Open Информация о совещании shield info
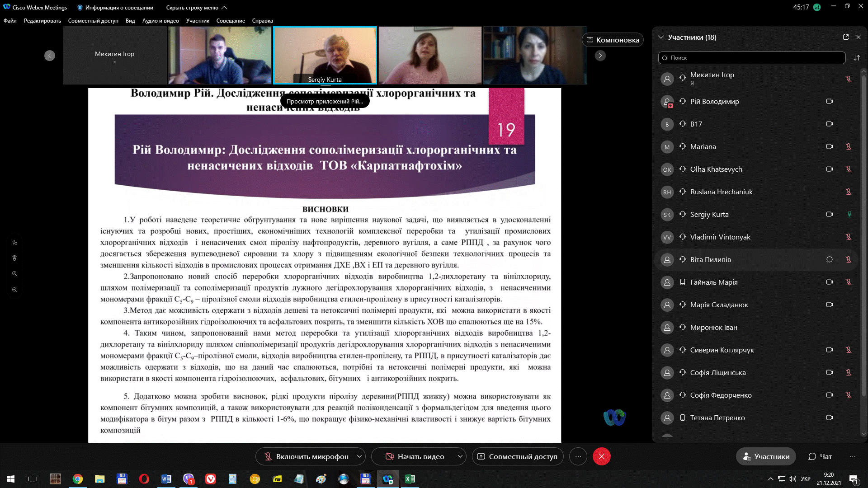868x488 pixels. tap(115, 7)
